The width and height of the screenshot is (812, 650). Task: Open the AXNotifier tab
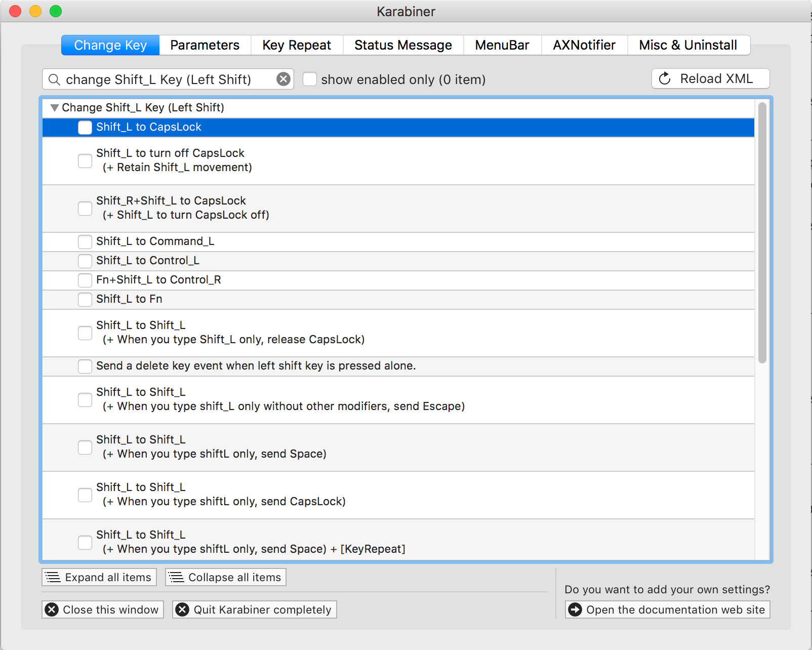click(x=584, y=45)
